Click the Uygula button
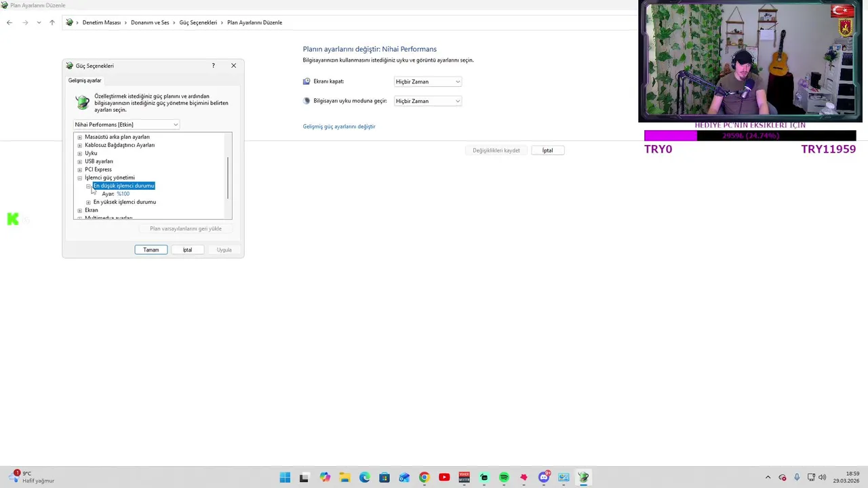Viewport: 868px width, 488px height. [224, 250]
